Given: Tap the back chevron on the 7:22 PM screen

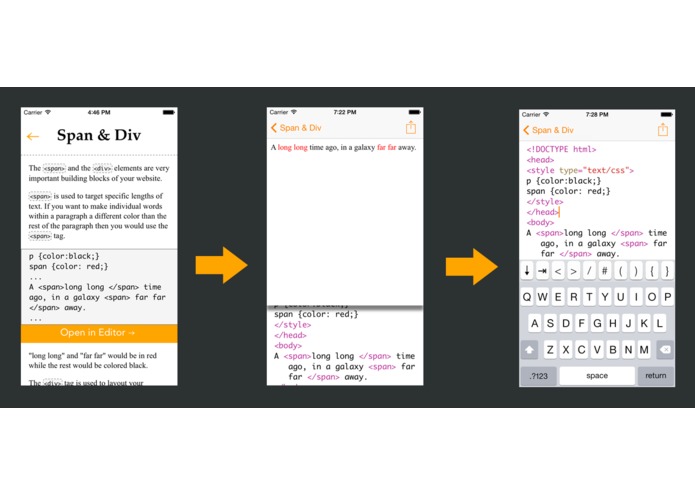Looking at the screenshot, I should [x=273, y=128].
